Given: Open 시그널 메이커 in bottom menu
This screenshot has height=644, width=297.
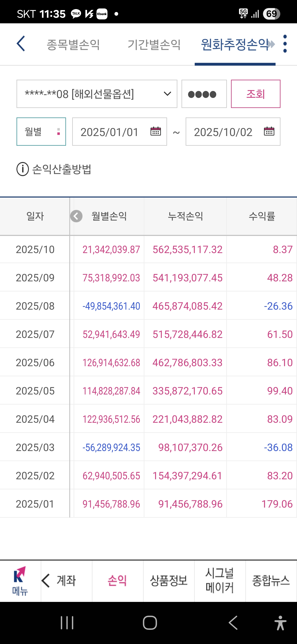Looking at the screenshot, I should coord(220,581).
